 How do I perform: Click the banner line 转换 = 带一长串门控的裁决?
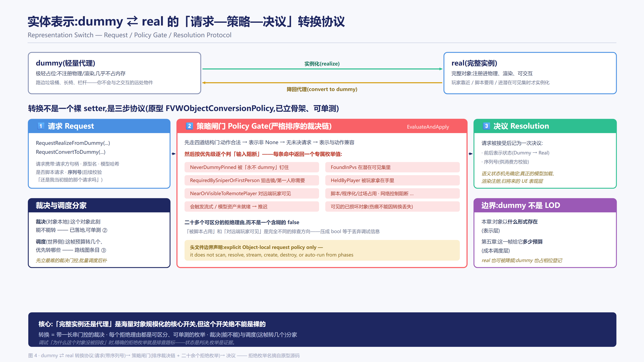click(x=167, y=335)
